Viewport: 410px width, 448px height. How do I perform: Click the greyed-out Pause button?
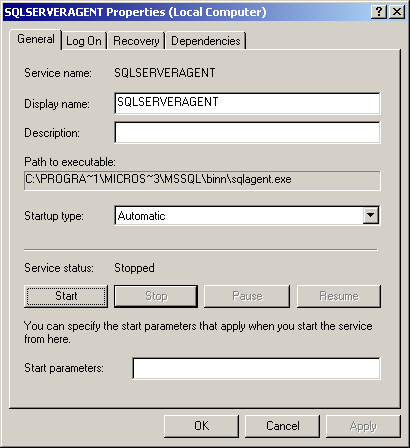247,296
